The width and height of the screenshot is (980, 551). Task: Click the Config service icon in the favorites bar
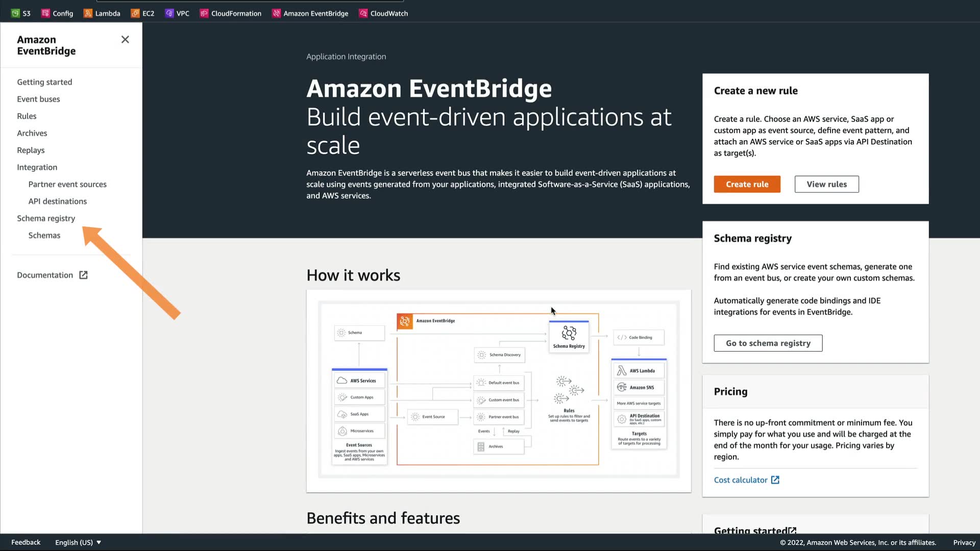pyautogui.click(x=45, y=13)
